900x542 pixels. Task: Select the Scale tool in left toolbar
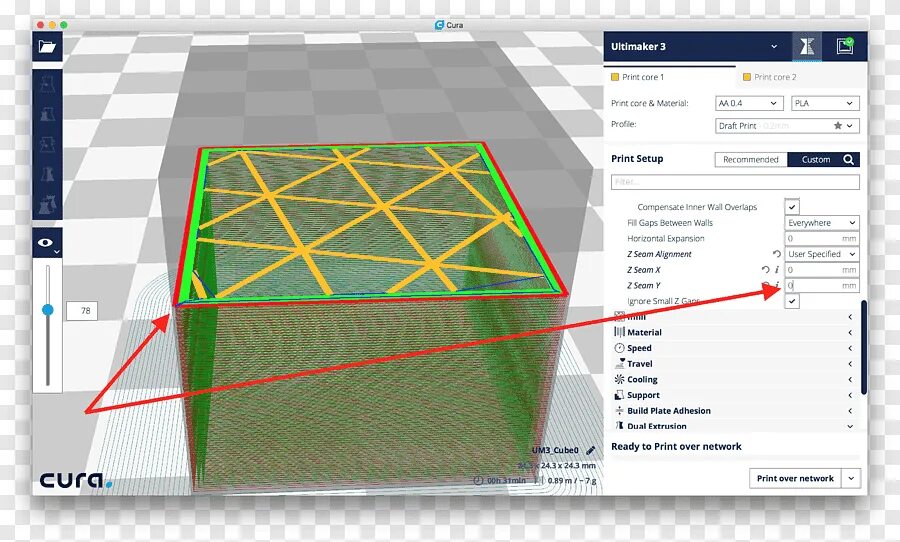click(47, 114)
